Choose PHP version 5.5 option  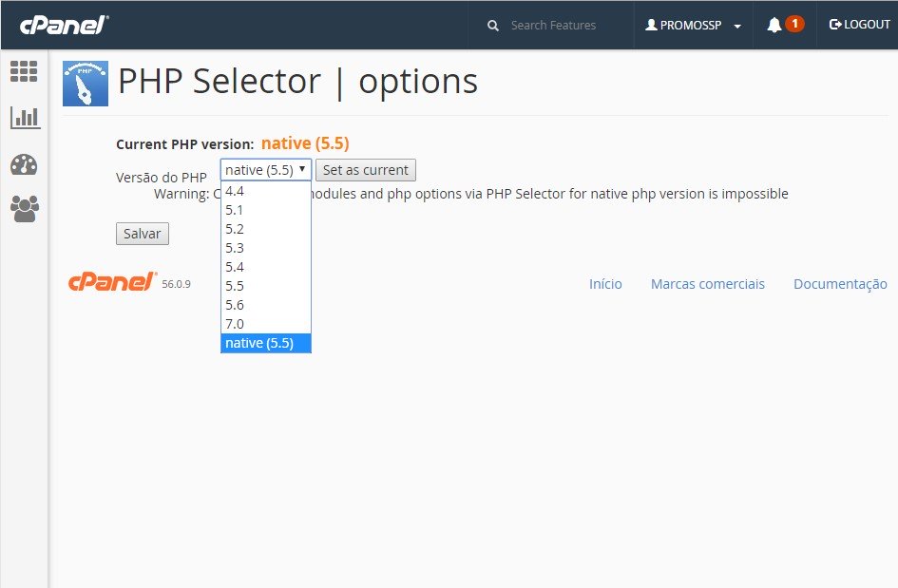coord(266,286)
